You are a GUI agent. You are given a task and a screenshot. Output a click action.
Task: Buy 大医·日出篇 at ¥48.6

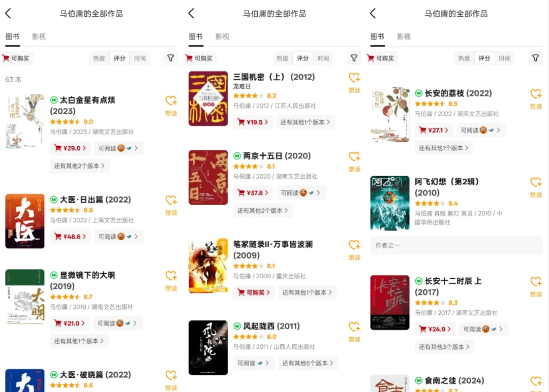(x=70, y=237)
